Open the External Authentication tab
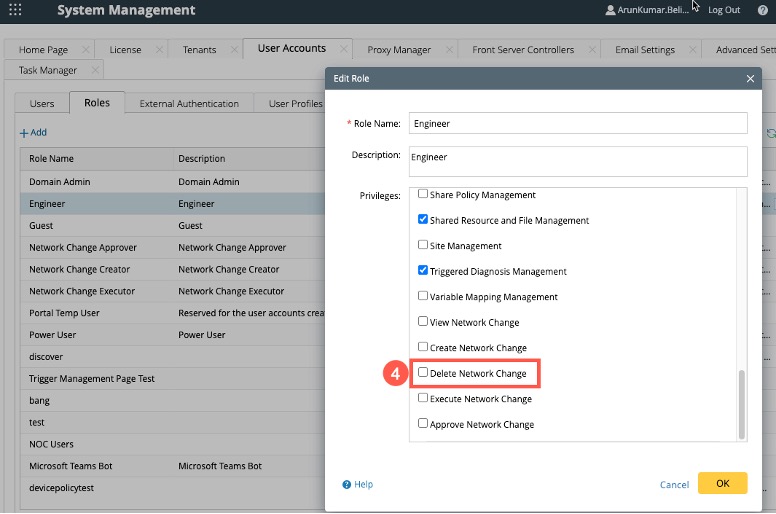 189,103
